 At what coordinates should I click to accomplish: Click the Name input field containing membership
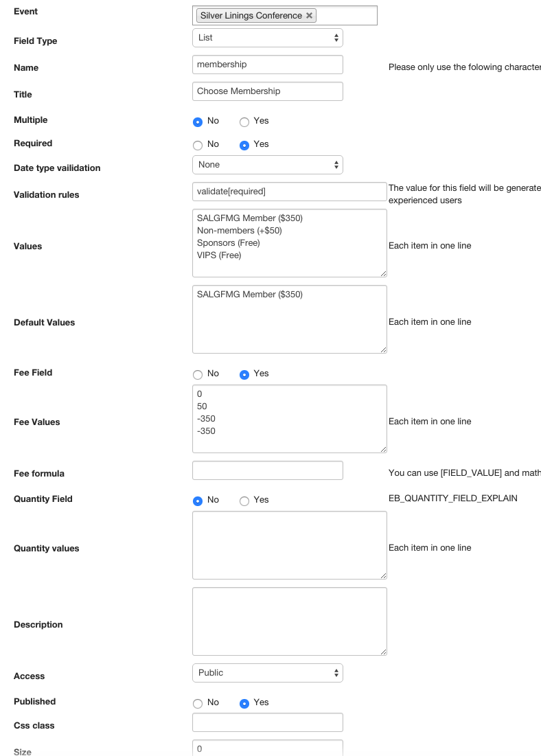tap(267, 65)
